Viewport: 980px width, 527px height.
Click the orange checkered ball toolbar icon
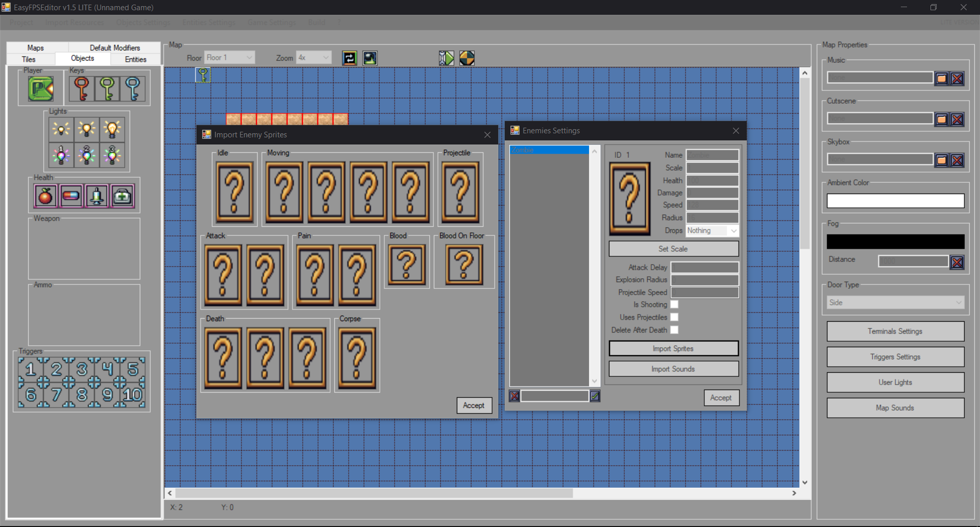coord(467,58)
